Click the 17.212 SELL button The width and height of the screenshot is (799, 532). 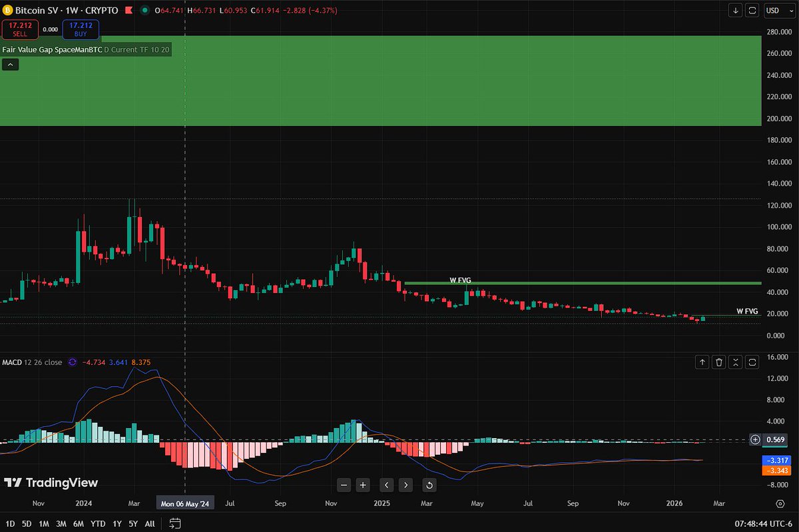19,29
